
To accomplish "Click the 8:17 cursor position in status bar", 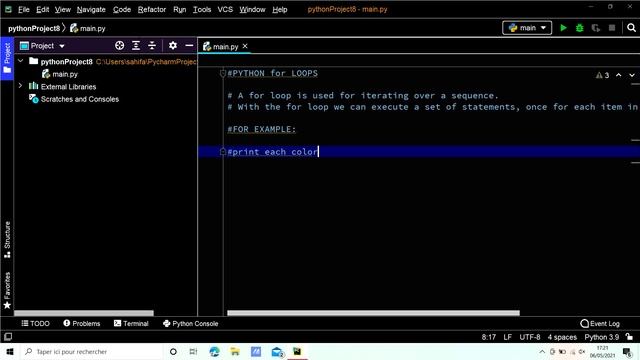I will click(489, 337).
